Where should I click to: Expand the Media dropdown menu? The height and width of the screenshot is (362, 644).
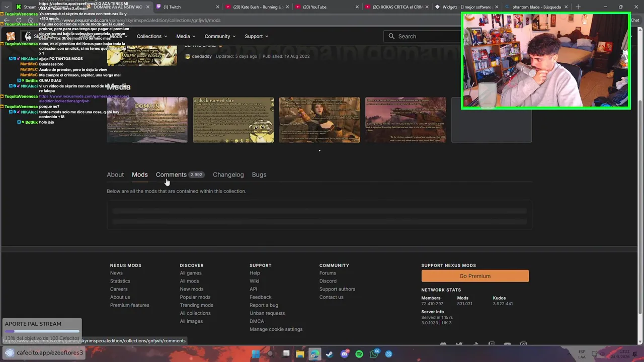pos(186,36)
